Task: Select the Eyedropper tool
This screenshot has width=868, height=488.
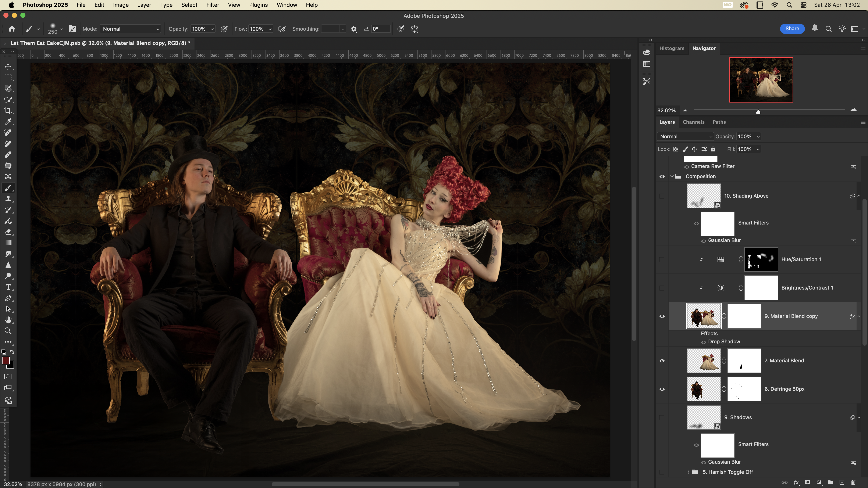Action: tap(8, 122)
